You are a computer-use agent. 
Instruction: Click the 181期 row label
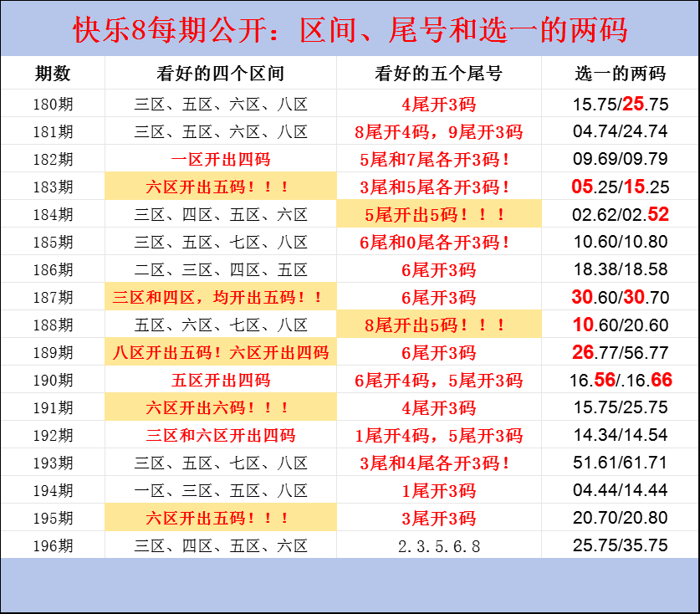(x=53, y=131)
